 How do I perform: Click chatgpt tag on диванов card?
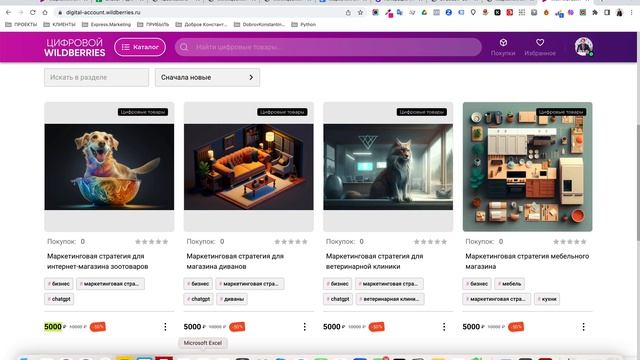point(198,299)
